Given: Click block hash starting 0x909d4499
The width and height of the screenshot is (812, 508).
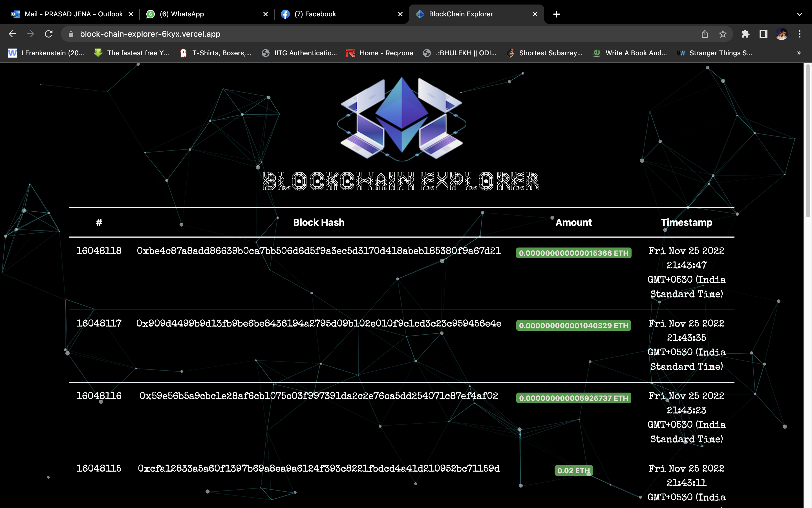Looking at the screenshot, I should coord(319,323).
